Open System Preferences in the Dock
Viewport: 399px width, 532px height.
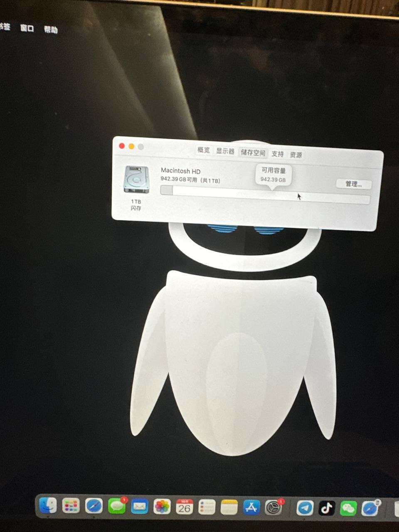273,508
